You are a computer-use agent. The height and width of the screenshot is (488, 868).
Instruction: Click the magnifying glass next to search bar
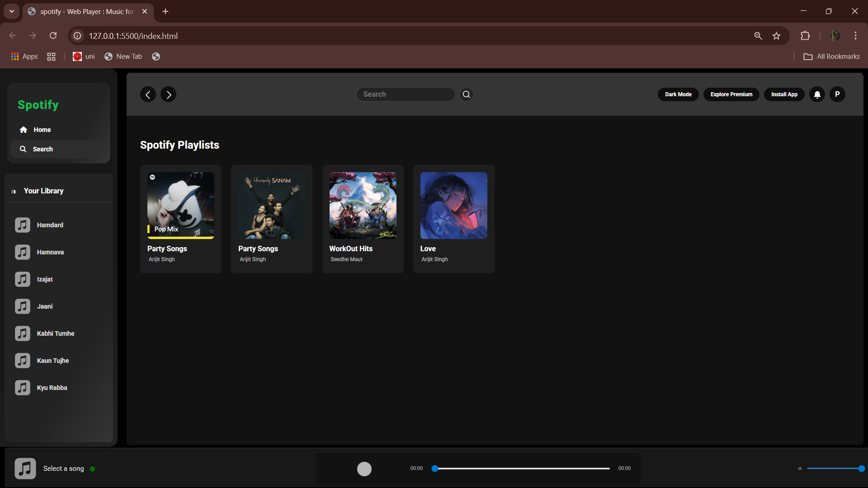[466, 94]
